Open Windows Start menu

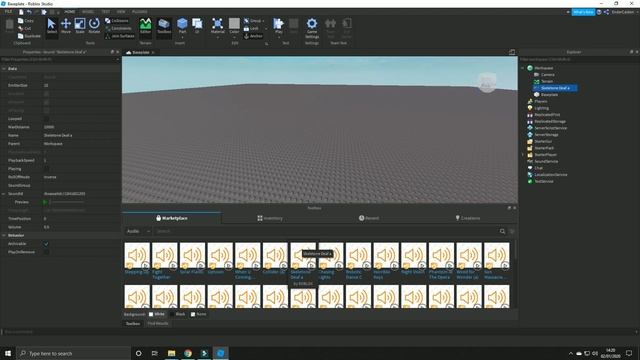coord(8,353)
